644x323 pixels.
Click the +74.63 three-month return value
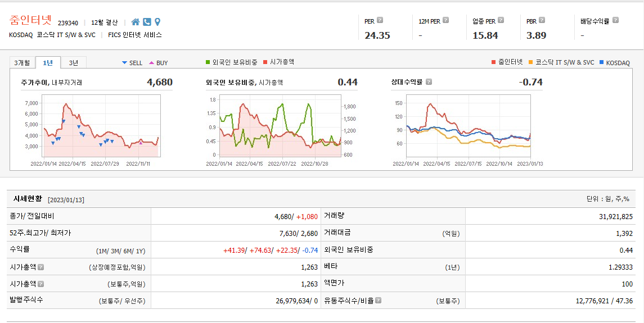coord(260,251)
